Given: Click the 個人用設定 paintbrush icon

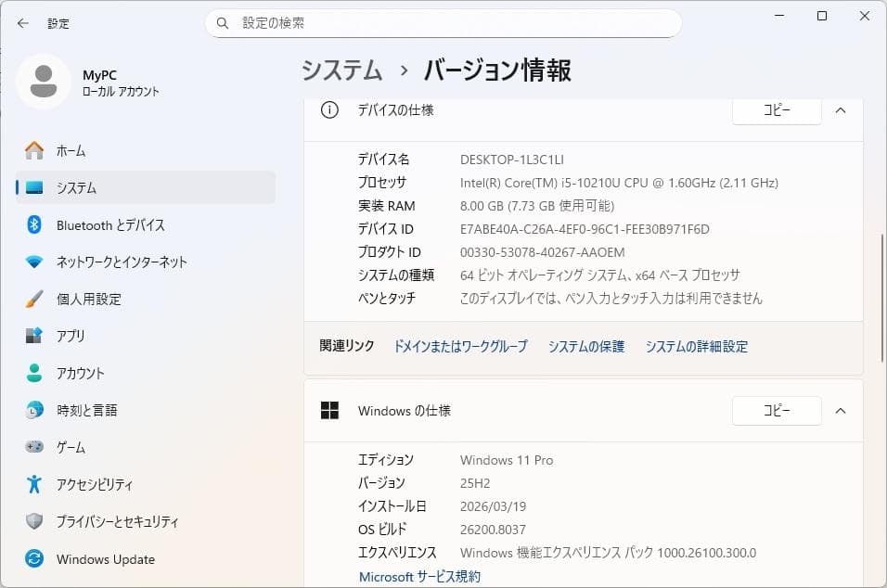Looking at the screenshot, I should [34, 299].
